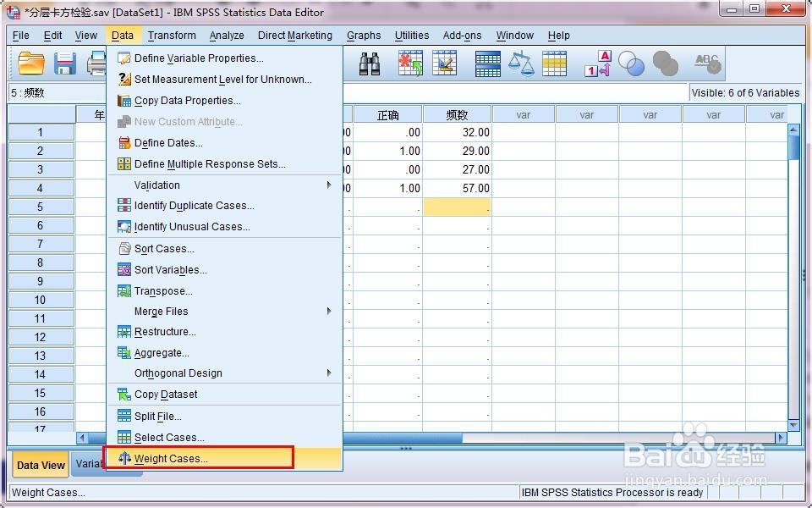Select row header number 1

(41, 133)
